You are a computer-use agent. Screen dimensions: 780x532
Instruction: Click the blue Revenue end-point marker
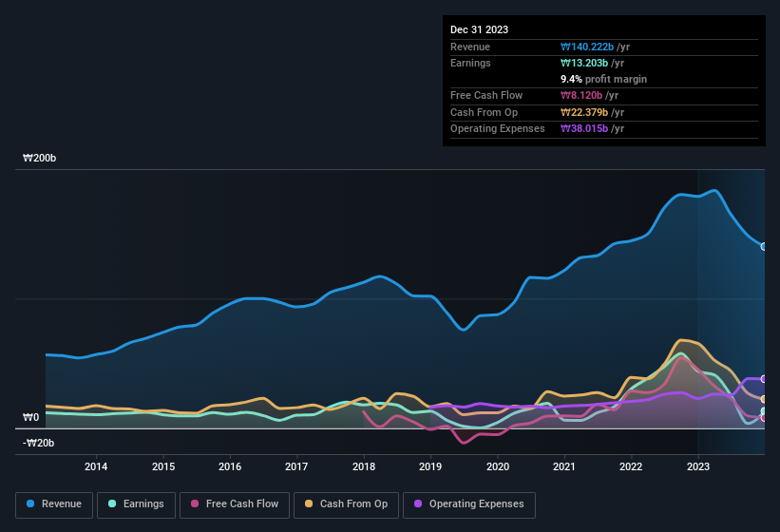(764, 246)
